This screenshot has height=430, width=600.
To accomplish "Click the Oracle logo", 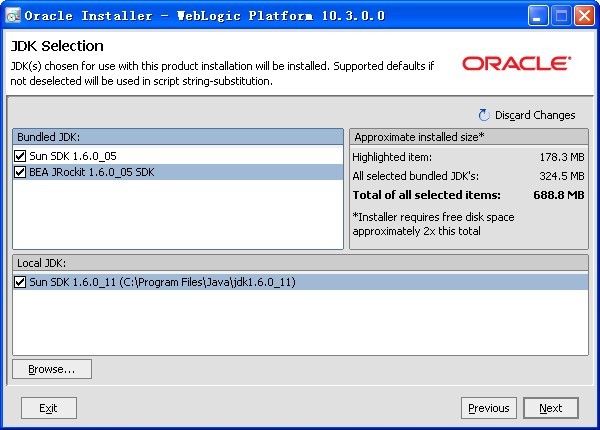I will coord(517,64).
